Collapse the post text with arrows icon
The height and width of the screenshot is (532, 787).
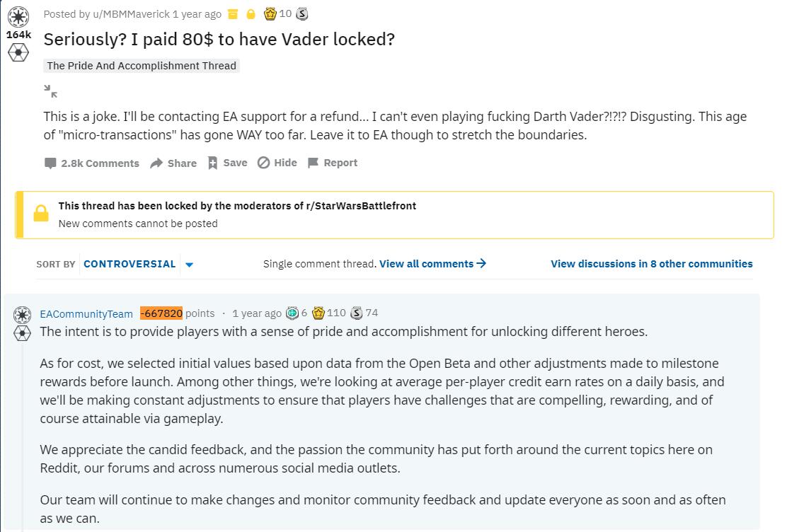50,91
